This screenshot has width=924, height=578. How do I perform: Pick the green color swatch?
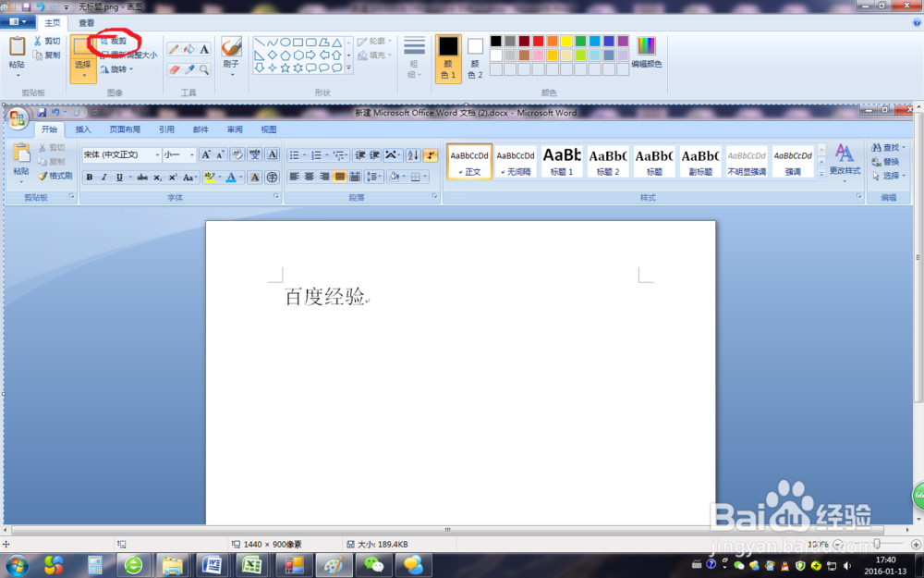581,41
